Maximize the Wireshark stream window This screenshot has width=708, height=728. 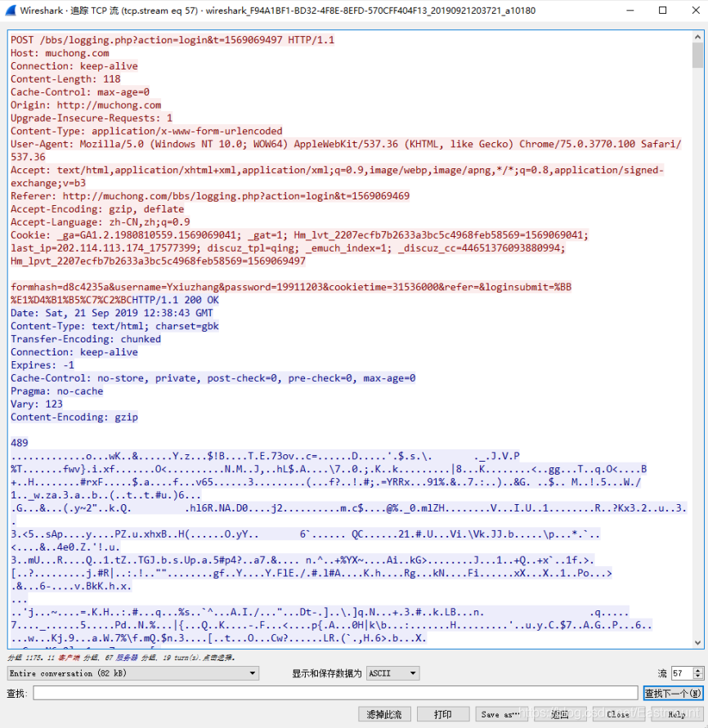pyautogui.click(x=663, y=11)
